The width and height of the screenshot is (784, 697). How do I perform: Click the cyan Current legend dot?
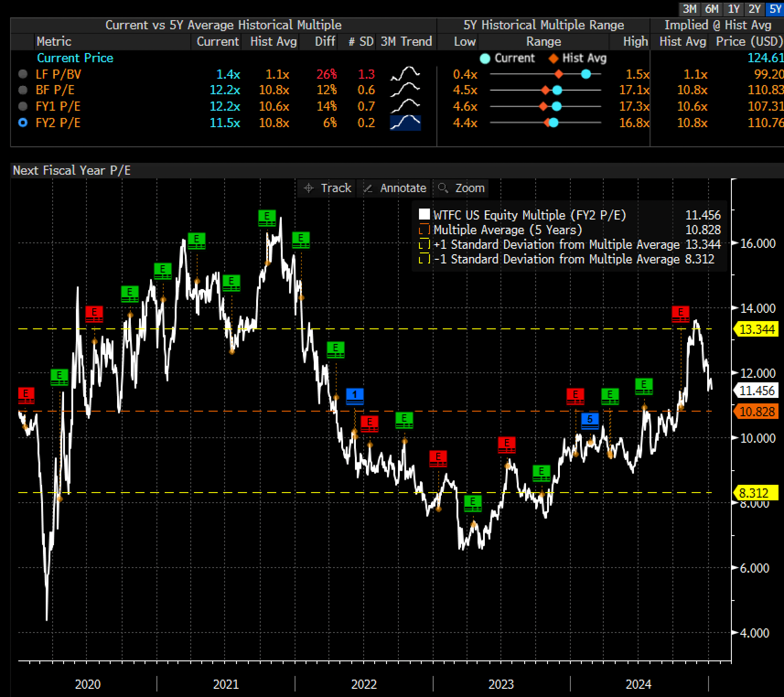[485, 59]
